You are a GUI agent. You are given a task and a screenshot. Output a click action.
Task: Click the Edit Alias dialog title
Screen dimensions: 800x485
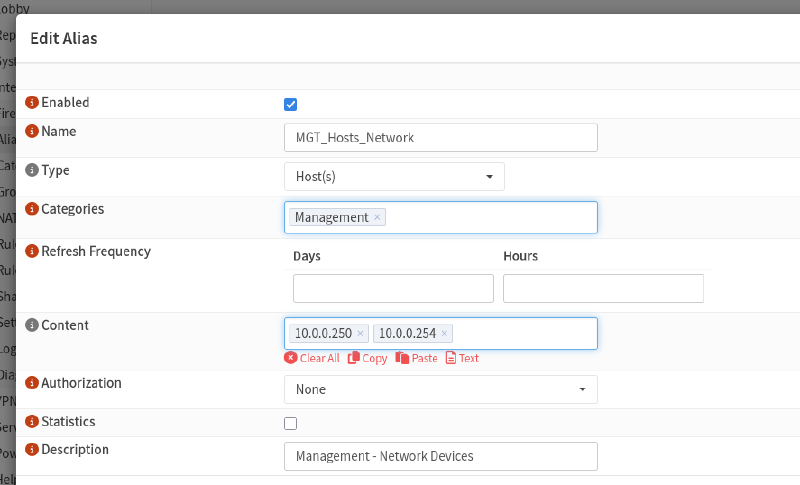click(x=64, y=39)
